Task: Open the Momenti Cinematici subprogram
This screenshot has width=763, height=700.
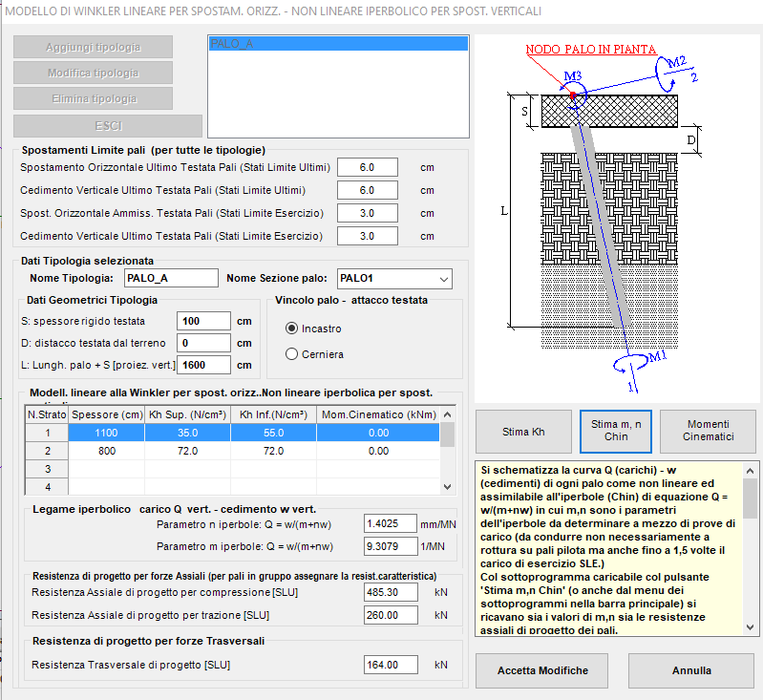Action: [708, 432]
